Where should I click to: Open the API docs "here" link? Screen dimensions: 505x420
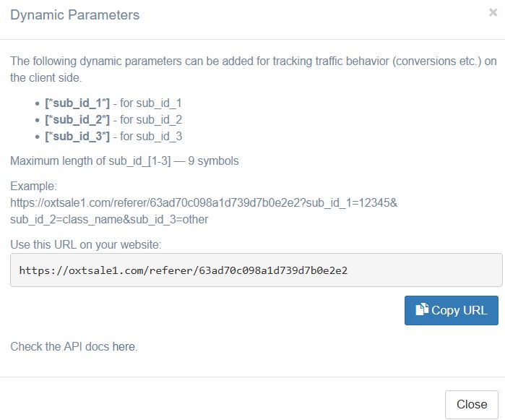click(x=124, y=347)
